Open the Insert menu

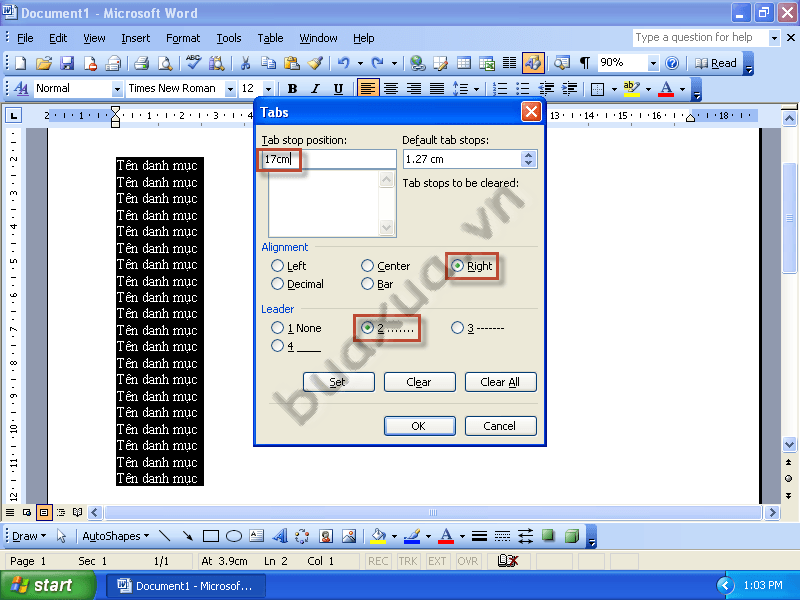tap(136, 38)
